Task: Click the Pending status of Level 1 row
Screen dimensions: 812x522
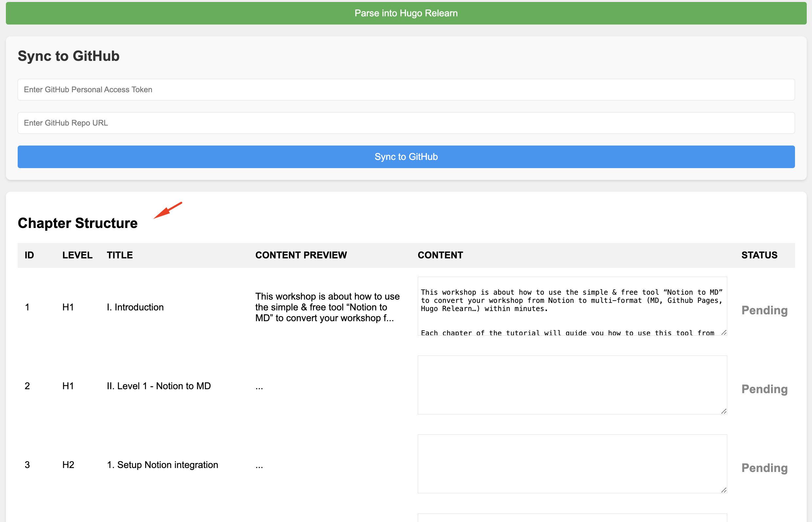Action: 764,389
